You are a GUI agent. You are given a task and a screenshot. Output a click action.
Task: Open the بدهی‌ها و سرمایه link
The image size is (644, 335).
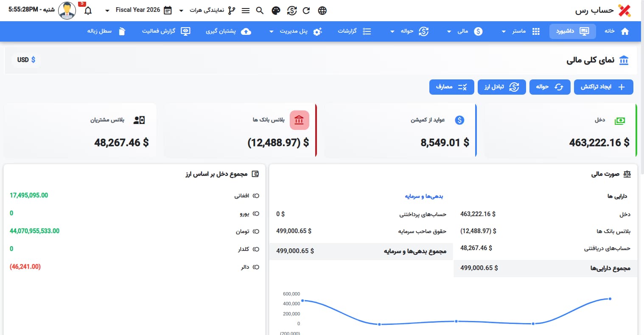point(424,196)
